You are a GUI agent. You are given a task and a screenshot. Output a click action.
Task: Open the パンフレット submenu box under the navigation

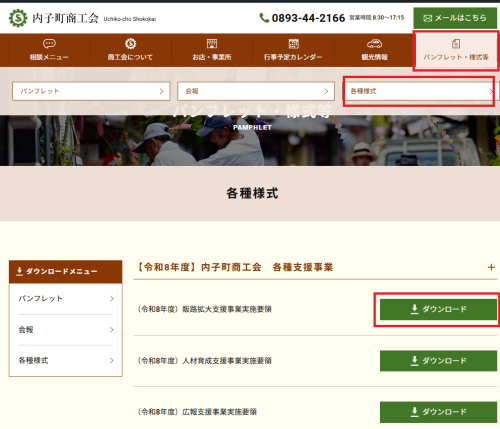[91, 91]
